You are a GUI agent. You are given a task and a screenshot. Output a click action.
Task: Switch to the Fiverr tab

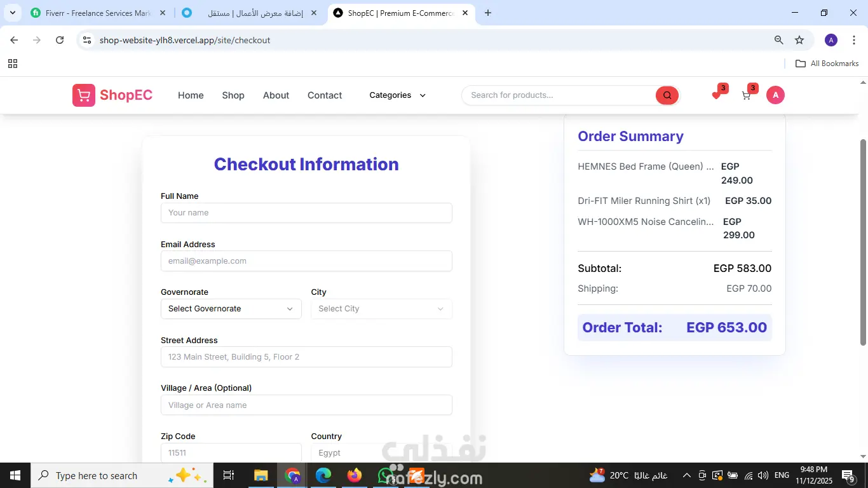(98, 13)
